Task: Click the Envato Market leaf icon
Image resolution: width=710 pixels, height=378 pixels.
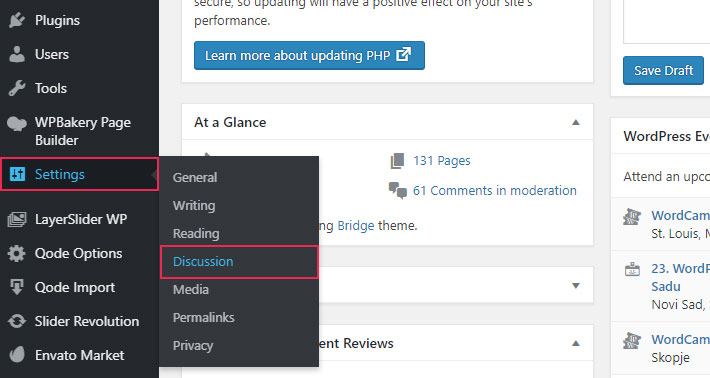Action: coord(17,355)
